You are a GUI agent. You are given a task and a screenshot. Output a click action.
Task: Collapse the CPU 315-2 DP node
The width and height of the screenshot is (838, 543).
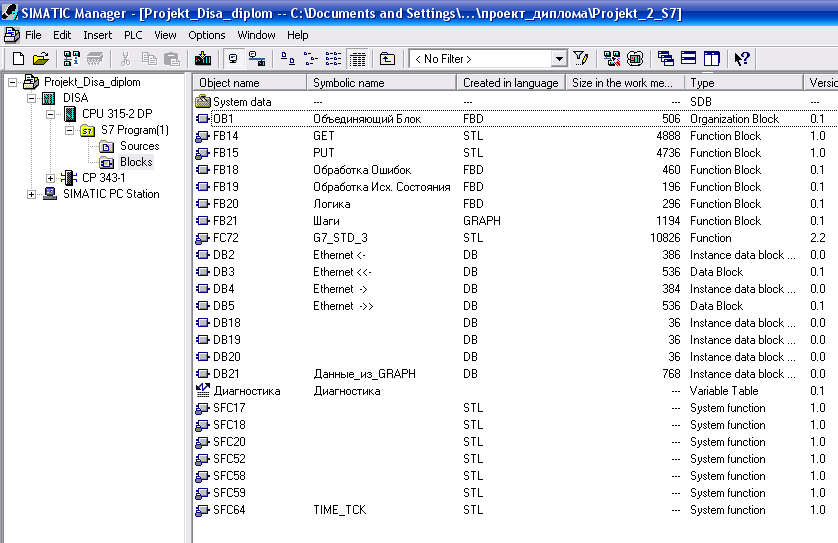50,114
